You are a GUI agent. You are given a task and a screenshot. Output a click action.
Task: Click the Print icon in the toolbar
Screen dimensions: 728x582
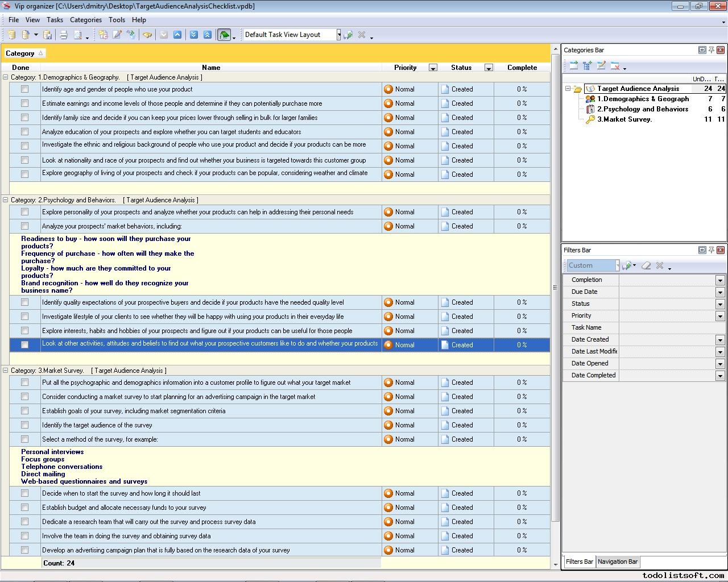tap(64, 35)
